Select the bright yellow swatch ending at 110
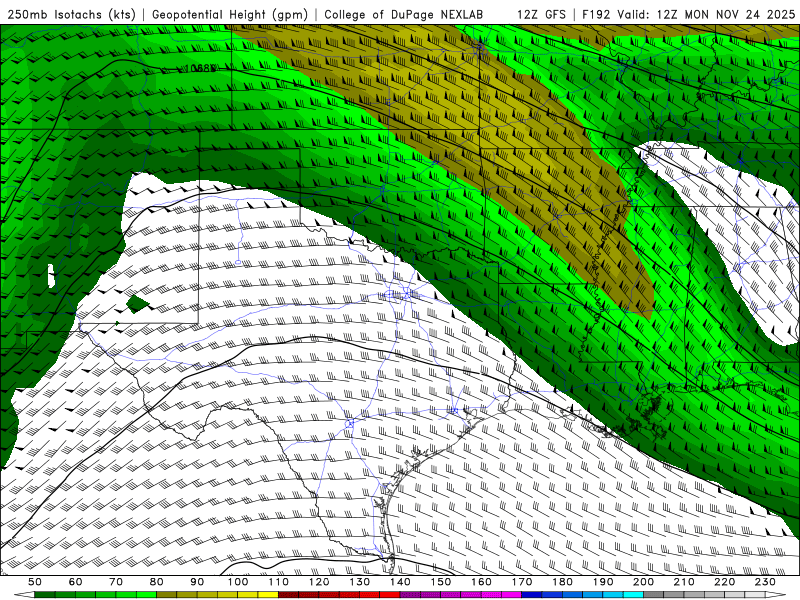Viewport: 800px width, 600px height. (x=268, y=594)
